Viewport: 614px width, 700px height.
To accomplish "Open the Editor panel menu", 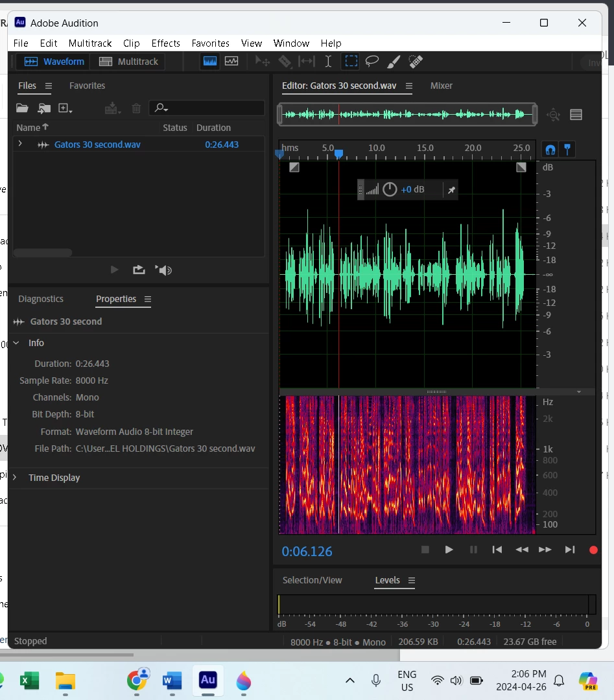I will [409, 86].
